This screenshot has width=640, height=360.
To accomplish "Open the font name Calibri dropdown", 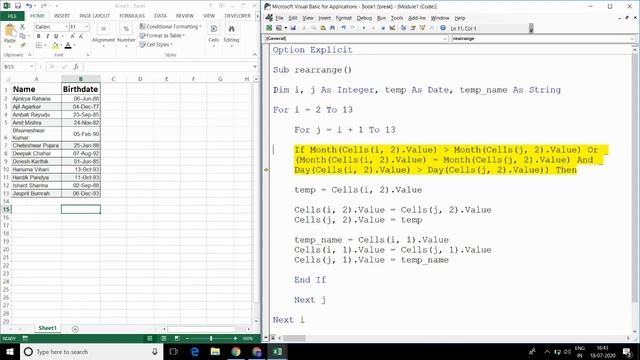I will tap(67, 27).
